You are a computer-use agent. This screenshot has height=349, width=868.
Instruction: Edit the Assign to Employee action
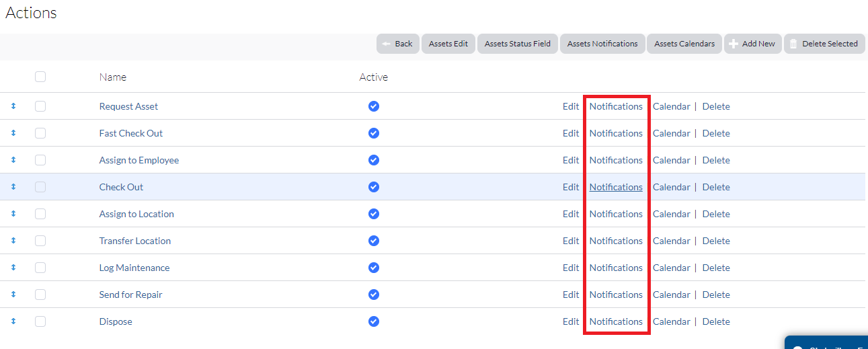coord(571,160)
